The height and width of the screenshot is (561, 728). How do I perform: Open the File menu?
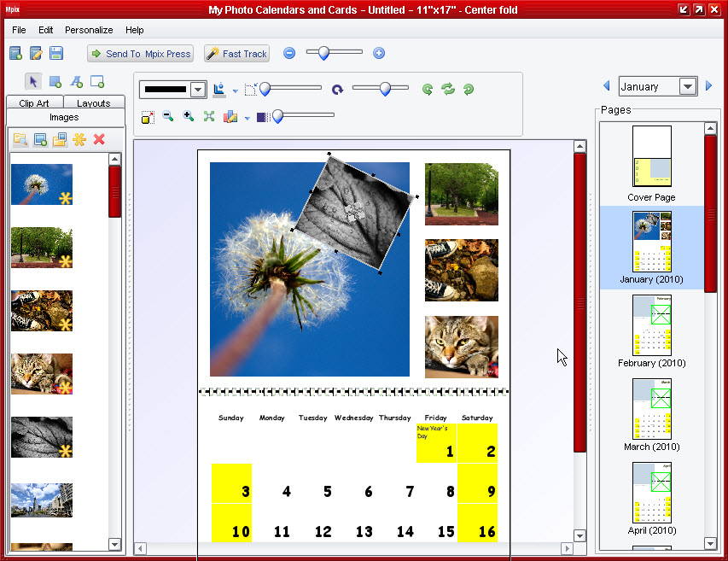pyautogui.click(x=19, y=30)
